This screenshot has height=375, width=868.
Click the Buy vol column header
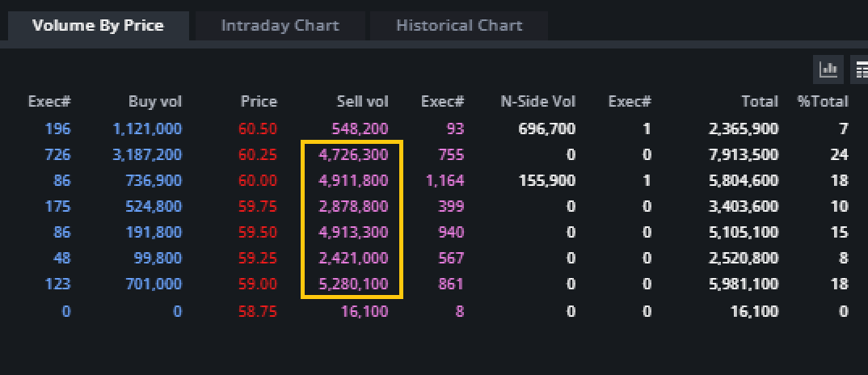coord(155,102)
